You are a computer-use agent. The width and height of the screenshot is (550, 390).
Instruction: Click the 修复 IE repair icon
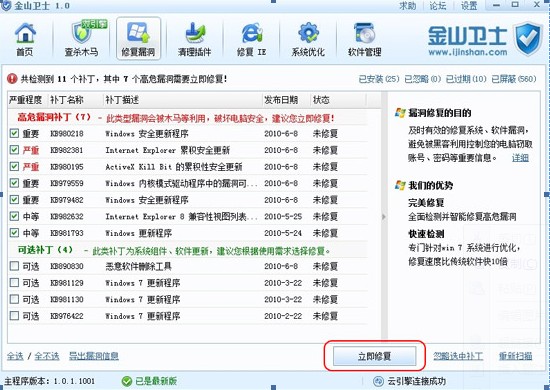pyautogui.click(x=251, y=39)
